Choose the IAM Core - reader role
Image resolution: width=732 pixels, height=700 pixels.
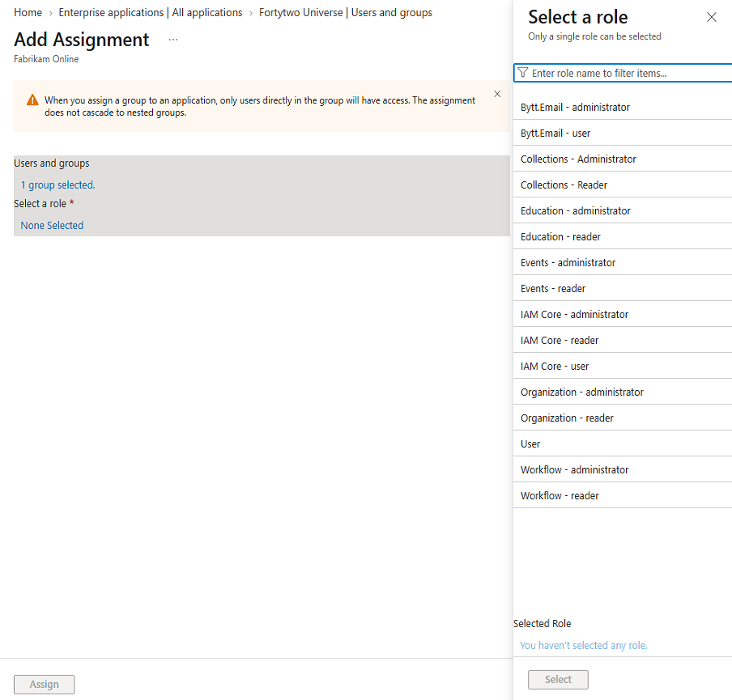click(x=623, y=340)
